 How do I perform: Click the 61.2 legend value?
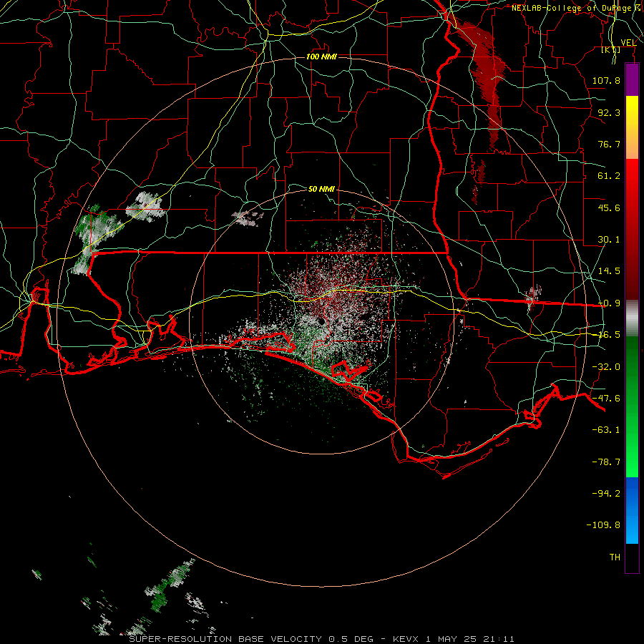[609, 176]
